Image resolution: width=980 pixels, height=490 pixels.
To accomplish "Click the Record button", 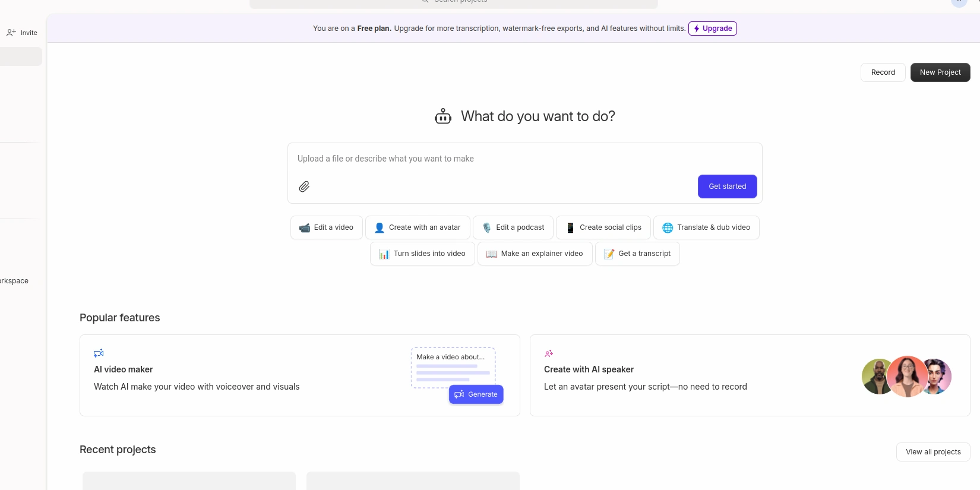I will pyautogui.click(x=883, y=72).
